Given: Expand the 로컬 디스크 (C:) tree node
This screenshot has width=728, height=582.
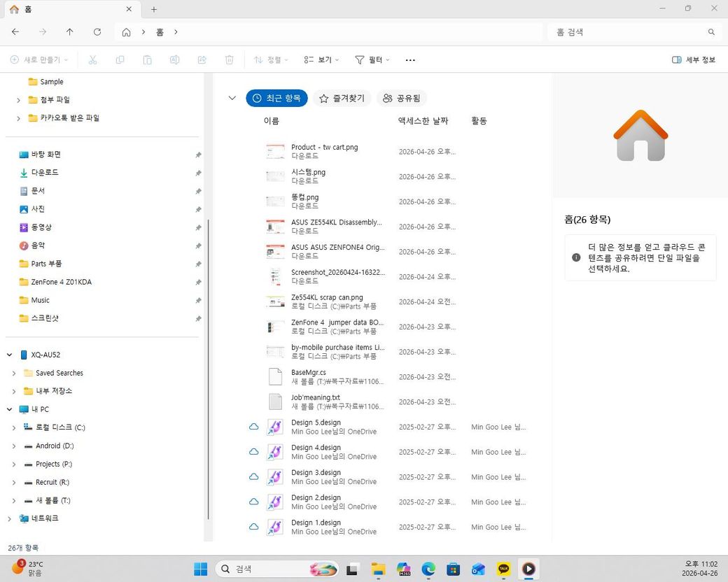Looking at the screenshot, I should (14, 427).
